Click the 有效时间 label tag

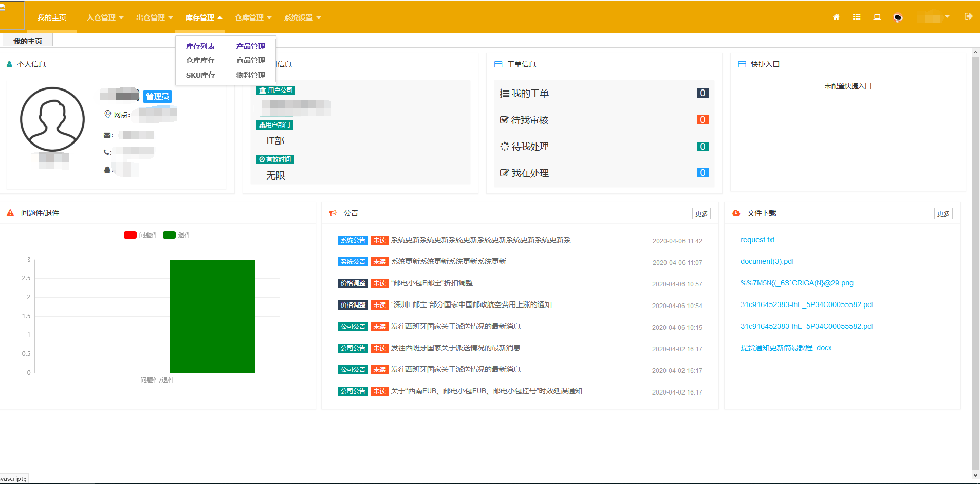[x=275, y=159]
